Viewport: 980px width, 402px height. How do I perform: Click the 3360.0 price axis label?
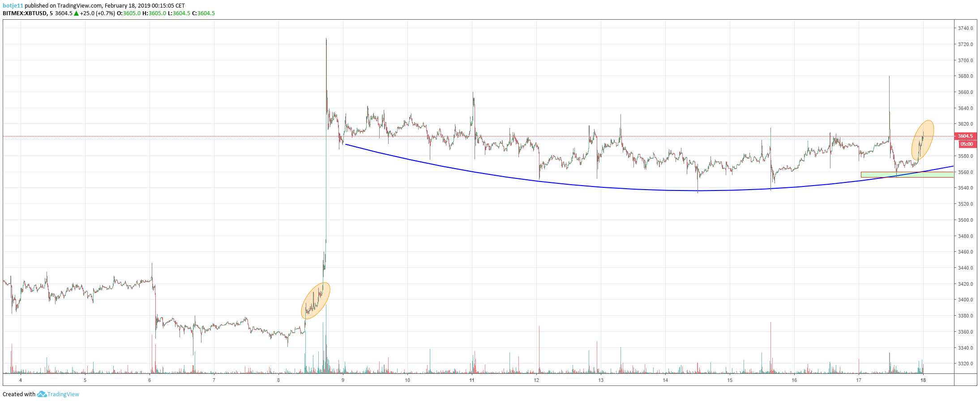click(x=965, y=332)
